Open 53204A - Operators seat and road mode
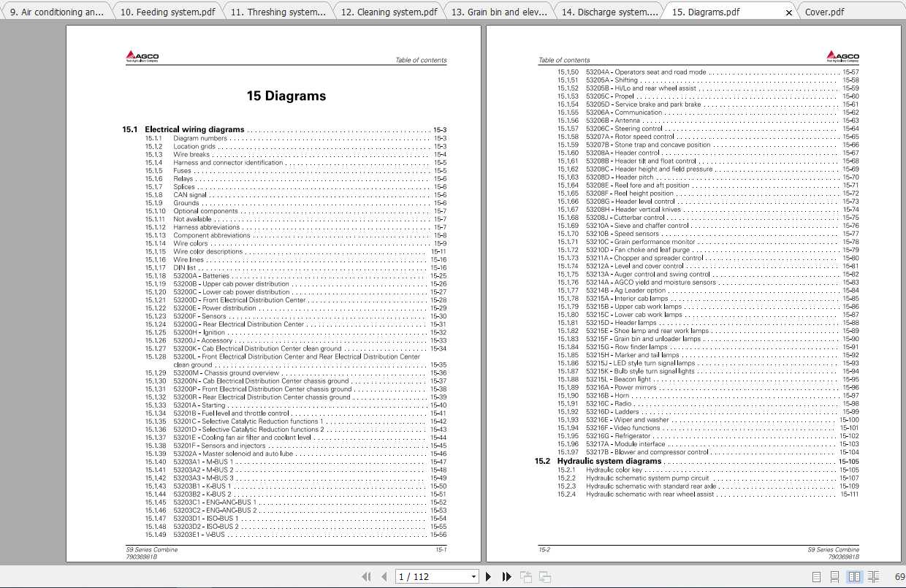 [646, 72]
